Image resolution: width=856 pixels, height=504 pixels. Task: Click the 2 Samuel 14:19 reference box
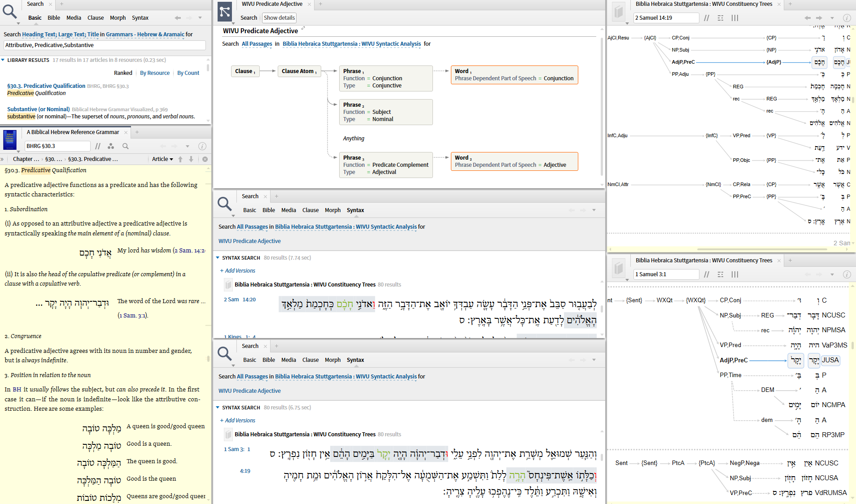666,18
